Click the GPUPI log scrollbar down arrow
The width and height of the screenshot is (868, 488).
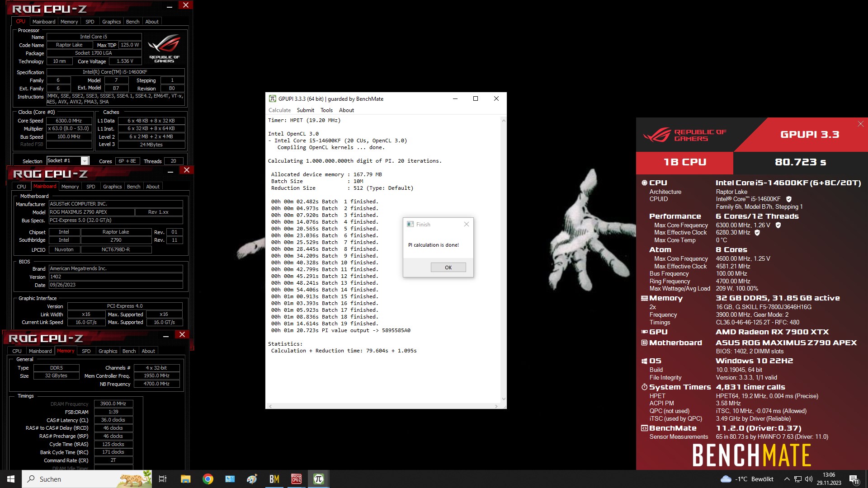504,399
